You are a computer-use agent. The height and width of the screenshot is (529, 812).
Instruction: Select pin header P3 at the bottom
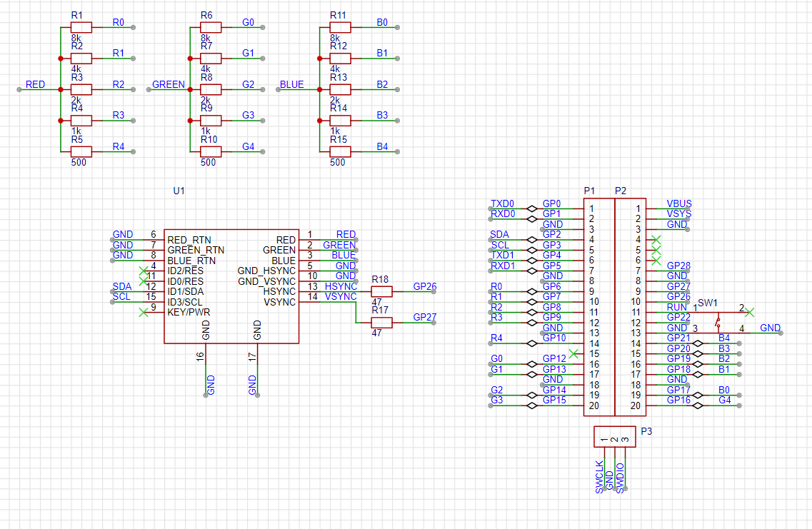[614, 436]
